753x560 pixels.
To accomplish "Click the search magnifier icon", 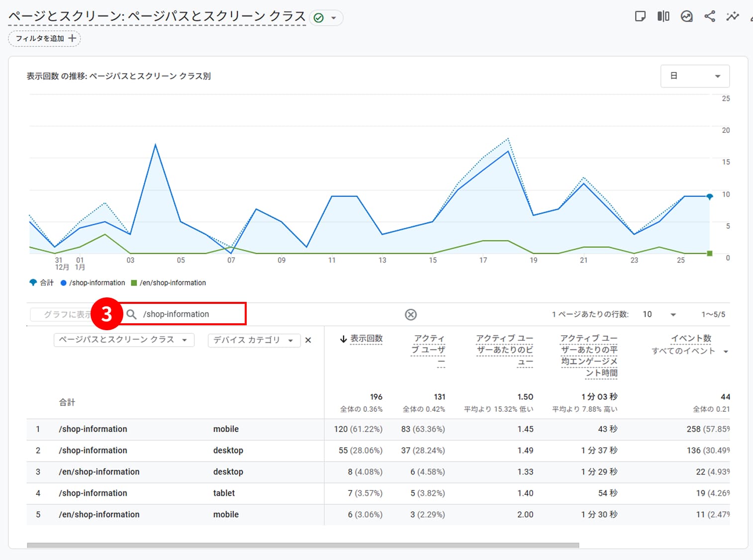I will [x=131, y=314].
